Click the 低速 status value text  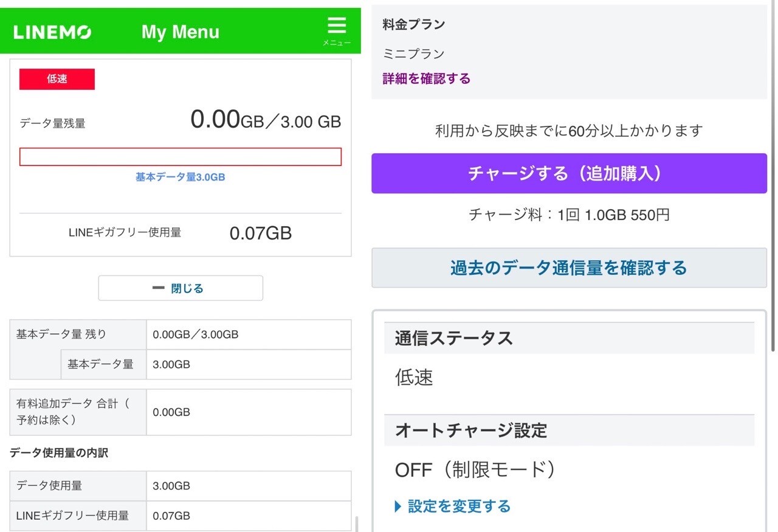pyautogui.click(x=414, y=378)
